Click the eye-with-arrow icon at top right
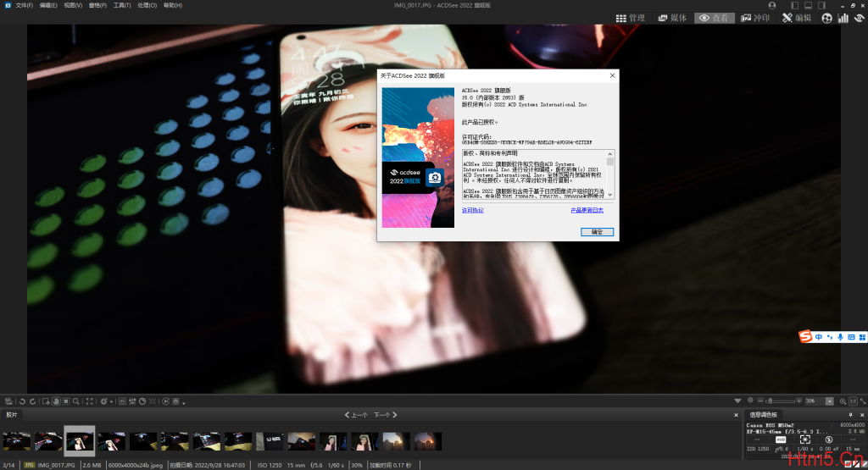 [860, 19]
